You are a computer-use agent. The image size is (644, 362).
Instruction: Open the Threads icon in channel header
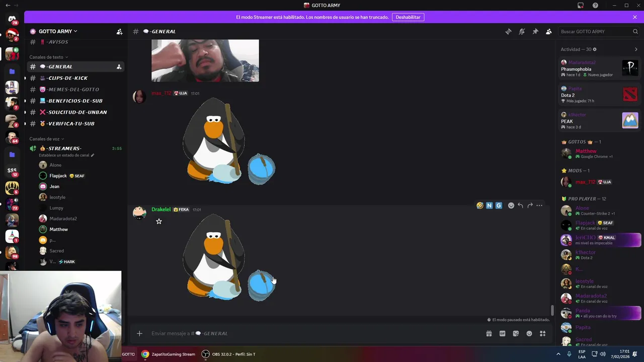coord(508,31)
